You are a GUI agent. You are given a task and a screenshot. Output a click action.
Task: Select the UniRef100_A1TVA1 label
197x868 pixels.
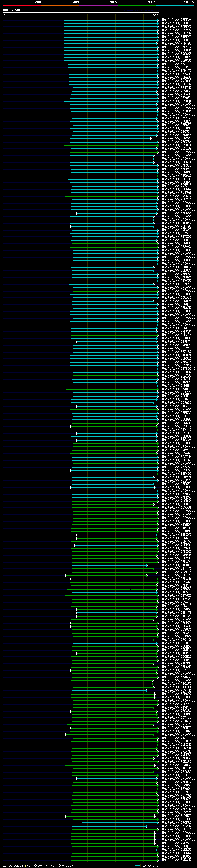coord(176,795)
